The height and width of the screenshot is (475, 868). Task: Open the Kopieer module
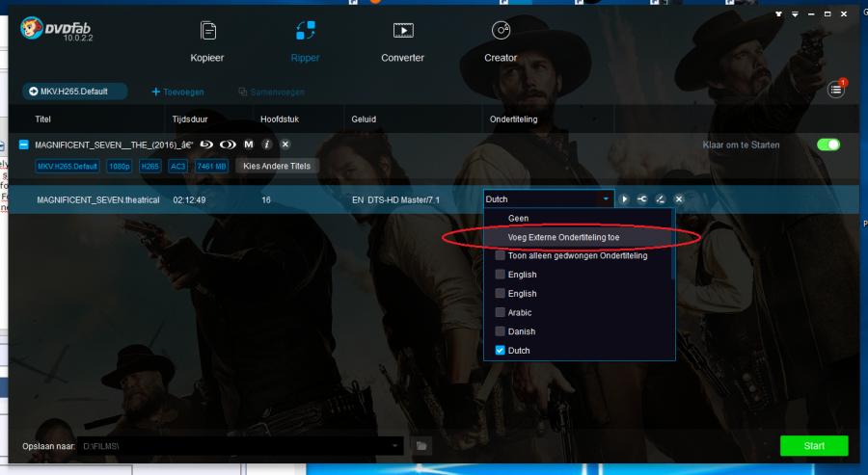click(207, 41)
